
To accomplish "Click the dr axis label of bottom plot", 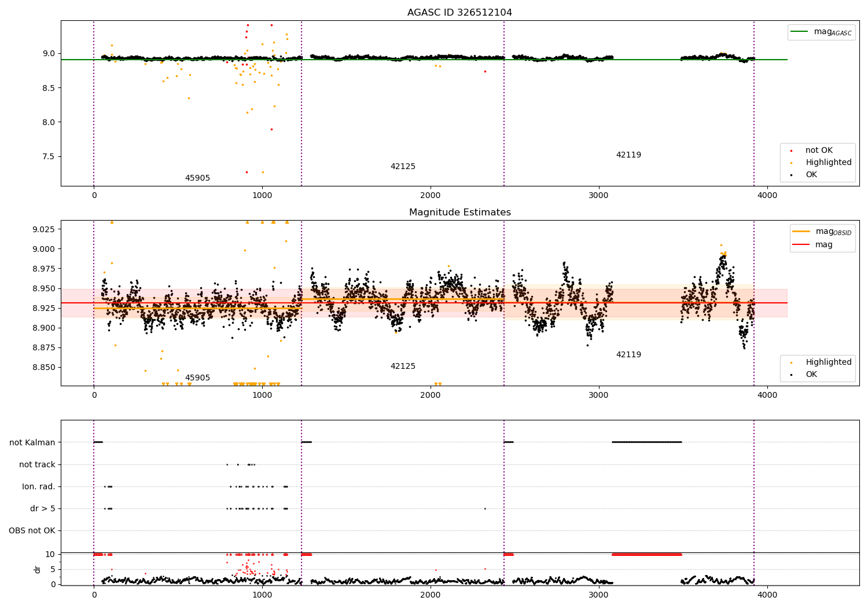I will [38, 569].
